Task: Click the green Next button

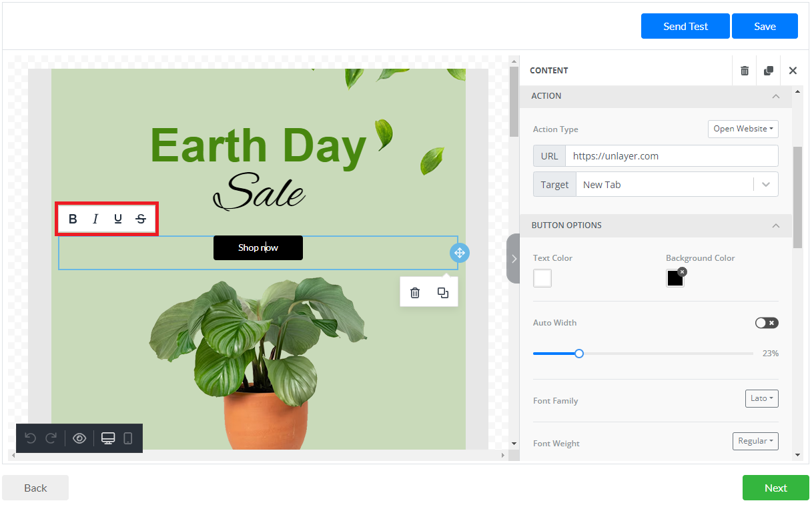Action: pos(775,488)
